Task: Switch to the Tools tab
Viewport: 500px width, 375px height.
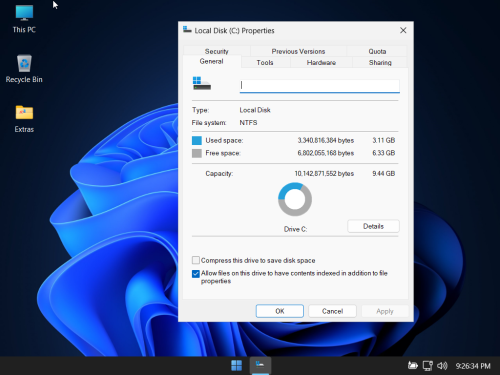Action: (x=265, y=62)
